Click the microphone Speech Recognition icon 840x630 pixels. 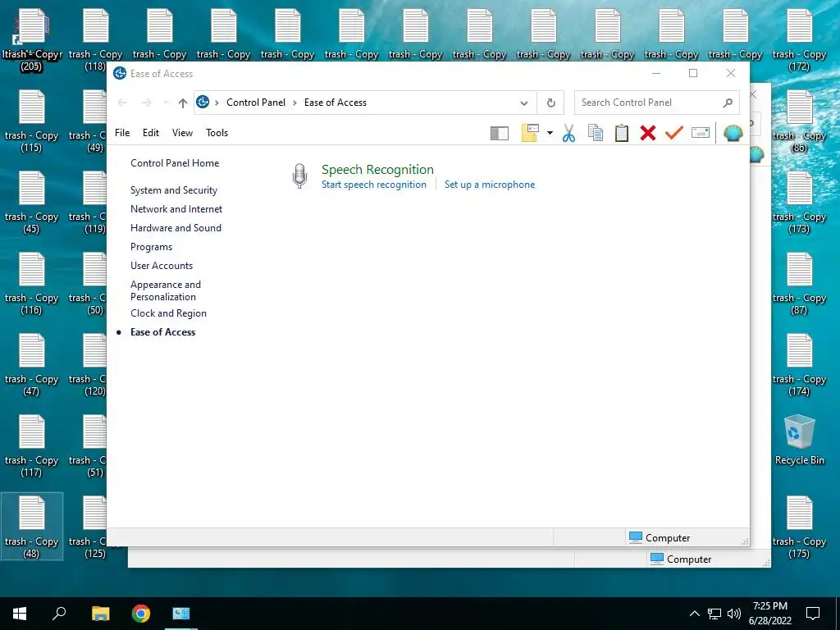[x=300, y=176]
